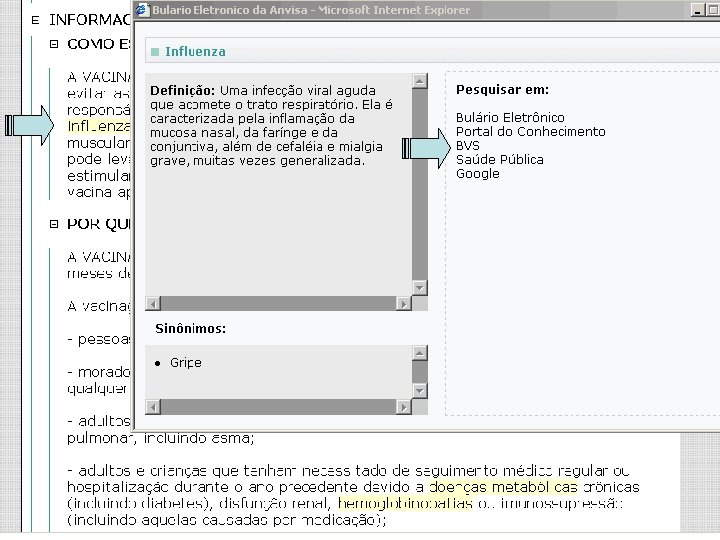The height and width of the screenshot is (540, 720).
Task: Collapse the INFORMAC section in background page
Action: pyautogui.click(x=35, y=20)
